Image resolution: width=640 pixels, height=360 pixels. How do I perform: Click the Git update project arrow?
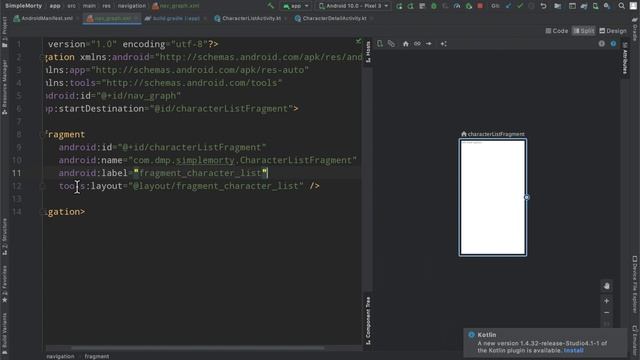[x=508, y=6]
